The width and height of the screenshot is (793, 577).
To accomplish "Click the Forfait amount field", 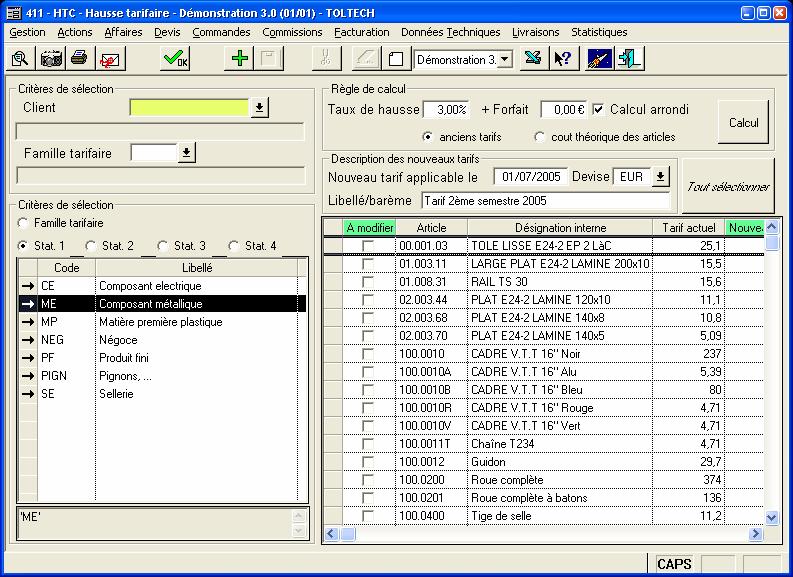I will (x=563, y=109).
